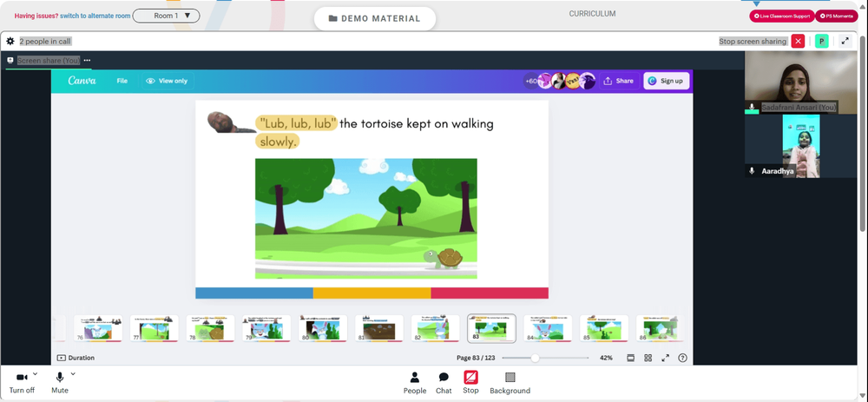Adjust the Canva zoom slider handle
The height and width of the screenshot is (402, 868).
pyautogui.click(x=535, y=359)
